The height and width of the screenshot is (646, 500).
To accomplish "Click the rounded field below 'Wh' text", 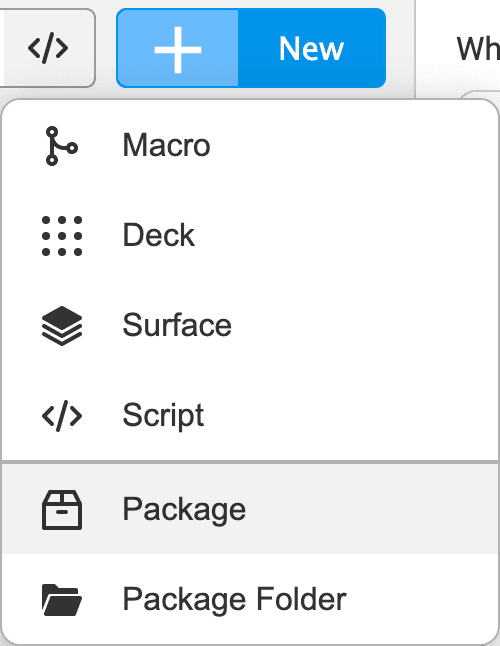I will click(480, 96).
